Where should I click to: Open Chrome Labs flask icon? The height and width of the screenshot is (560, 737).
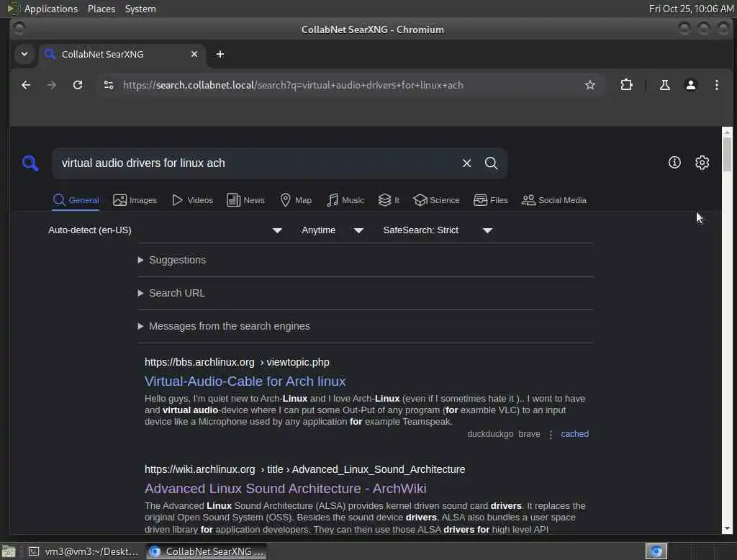(x=664, y=85)
